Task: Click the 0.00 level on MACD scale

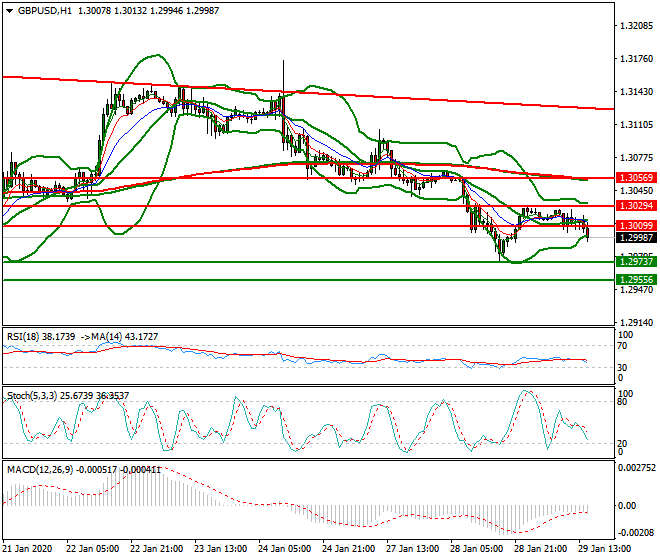Action: [x=627, y=506]
